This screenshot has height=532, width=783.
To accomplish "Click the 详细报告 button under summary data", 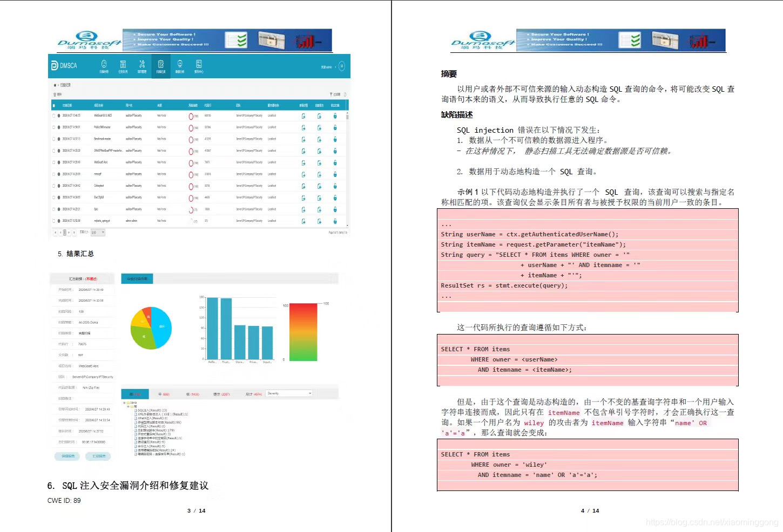I will tap(67, 456).
